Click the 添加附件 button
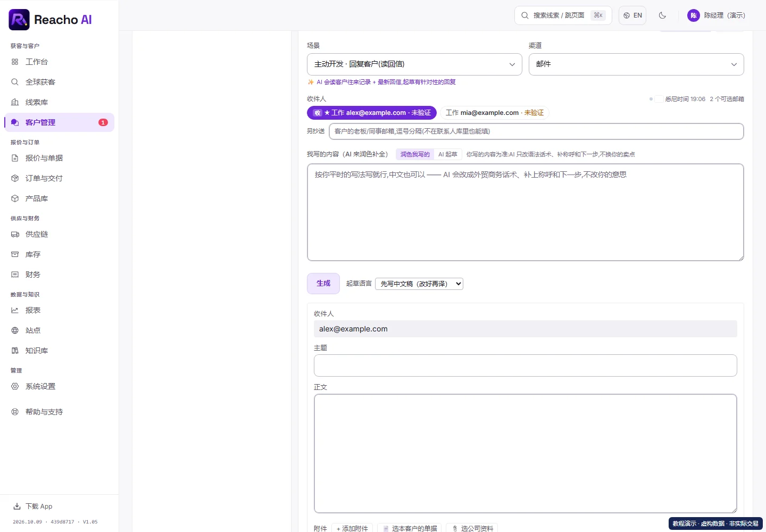 click(x=352, y=528)
